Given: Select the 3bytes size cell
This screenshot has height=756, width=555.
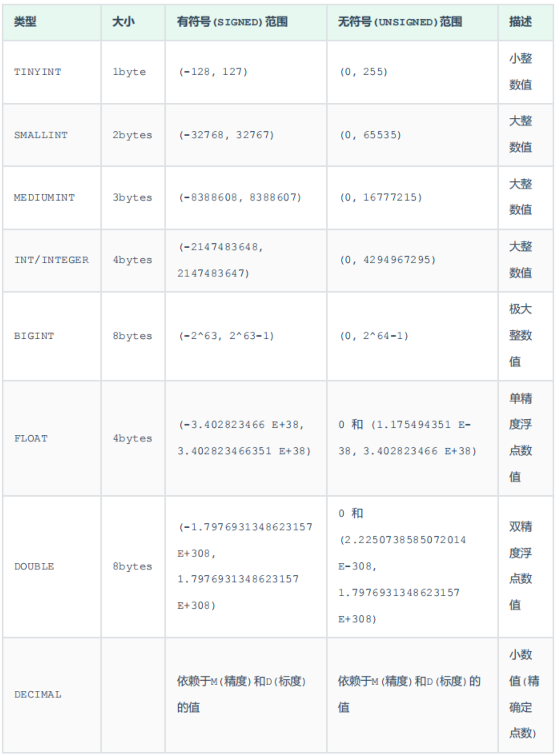Looking at the screenshot, I should [132, 197].
